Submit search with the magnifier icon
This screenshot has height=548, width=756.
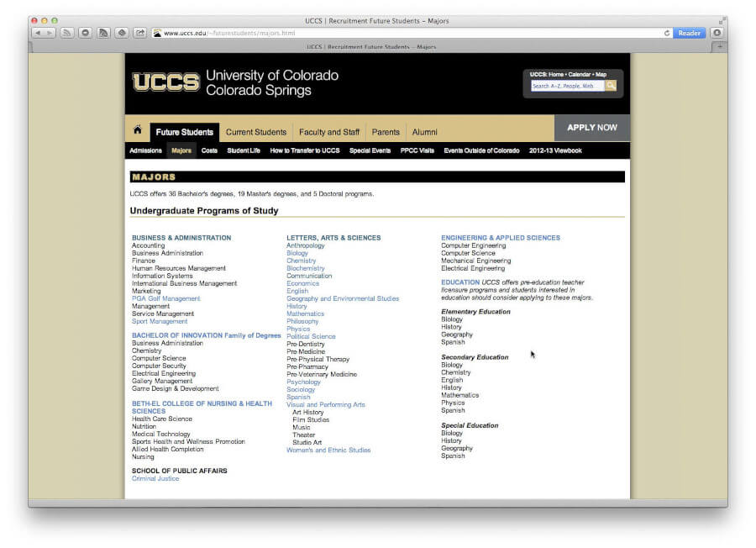611,86
